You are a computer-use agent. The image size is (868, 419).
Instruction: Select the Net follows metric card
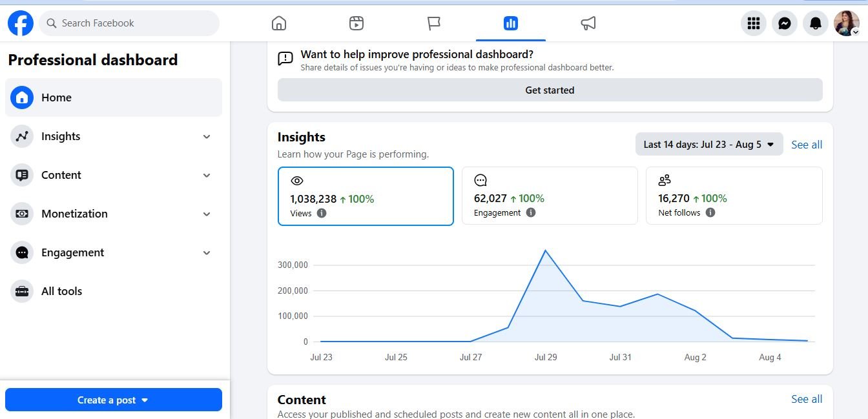734,196
